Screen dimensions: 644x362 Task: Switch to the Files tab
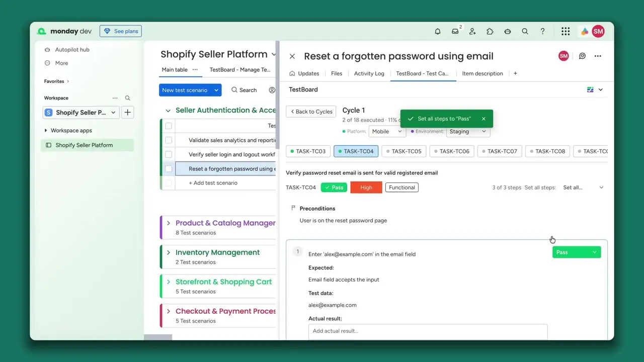(337, 73)
